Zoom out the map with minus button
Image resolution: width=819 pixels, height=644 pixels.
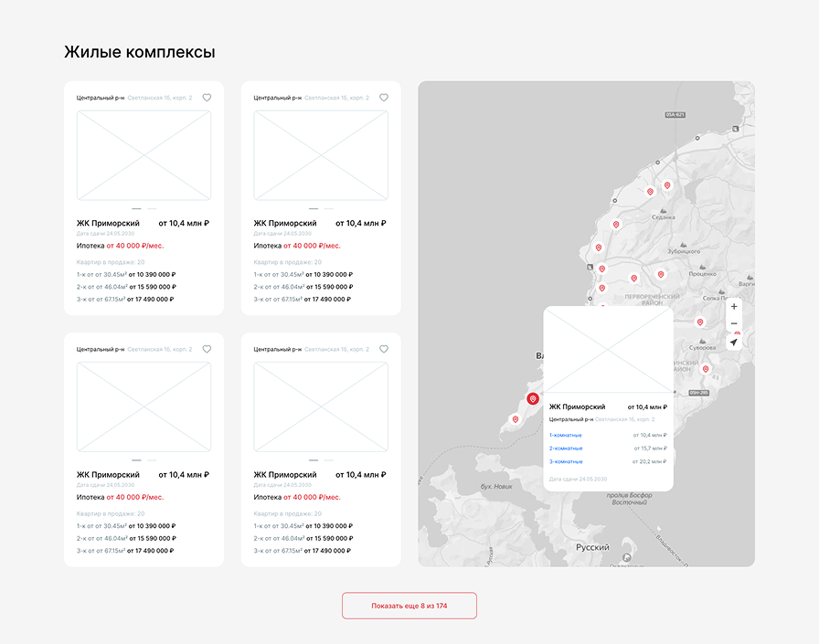pos(734,324)
